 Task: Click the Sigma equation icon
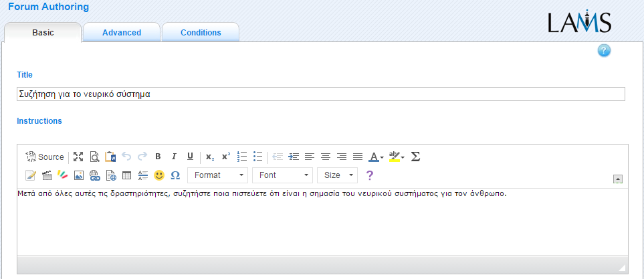tap(415, 157)
